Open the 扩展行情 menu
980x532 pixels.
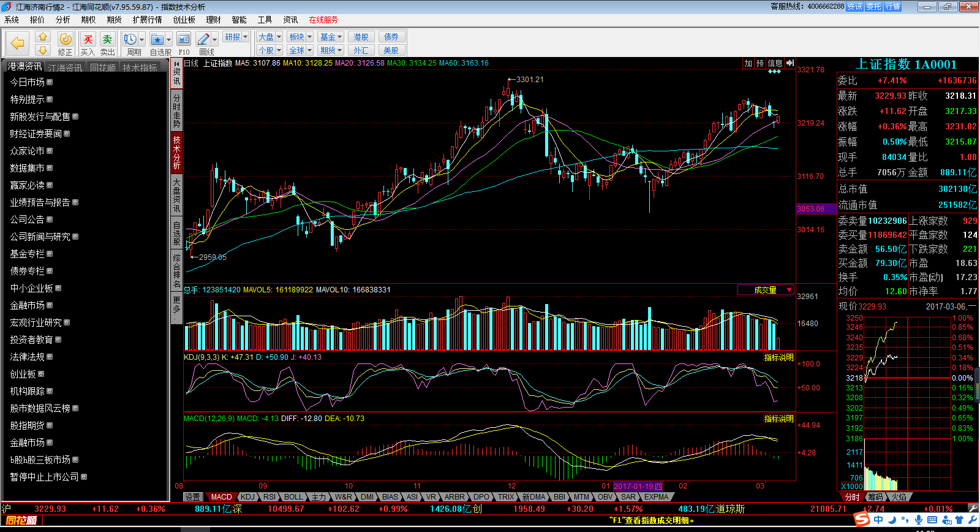[x=147, y=20]
